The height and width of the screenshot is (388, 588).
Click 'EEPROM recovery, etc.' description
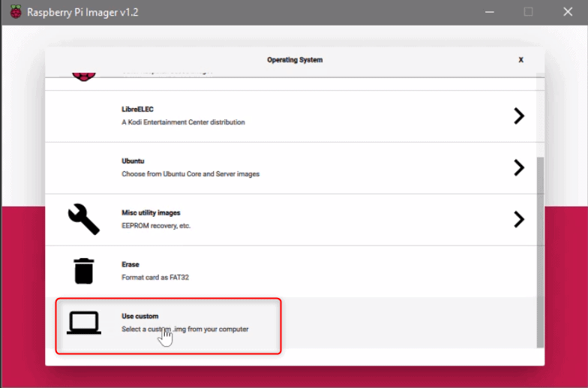pyautogui.click(x=156, y=226)
